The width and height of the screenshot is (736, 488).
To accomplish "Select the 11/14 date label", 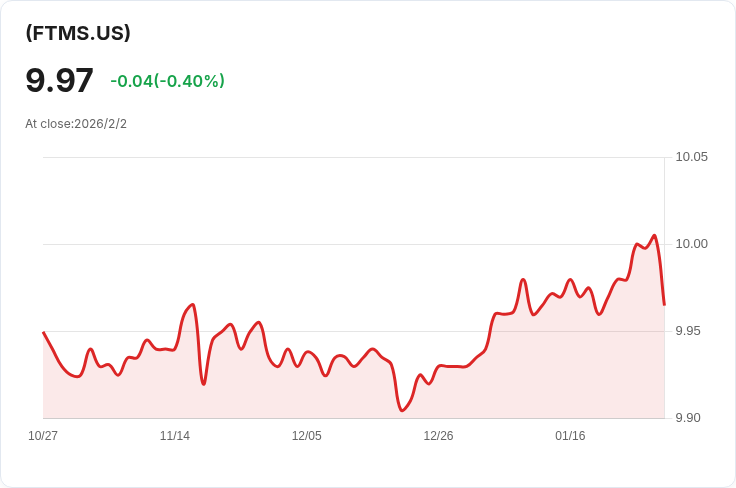I will click(175, 436).
